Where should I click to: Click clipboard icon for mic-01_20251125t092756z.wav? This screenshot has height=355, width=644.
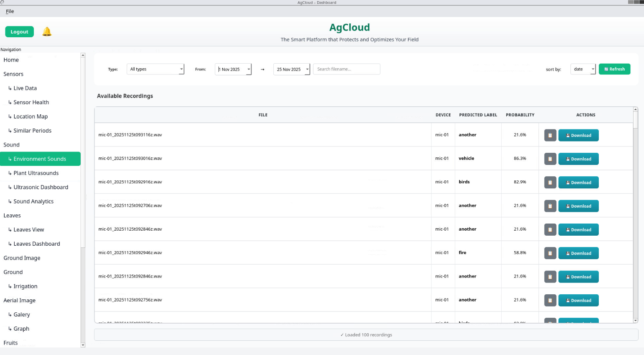coord(550,301)
